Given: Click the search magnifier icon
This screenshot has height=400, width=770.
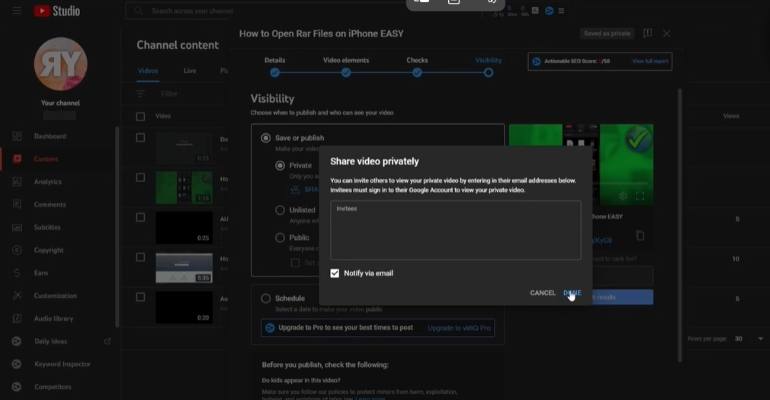Looking at the screenshot, I should [138, 11].
